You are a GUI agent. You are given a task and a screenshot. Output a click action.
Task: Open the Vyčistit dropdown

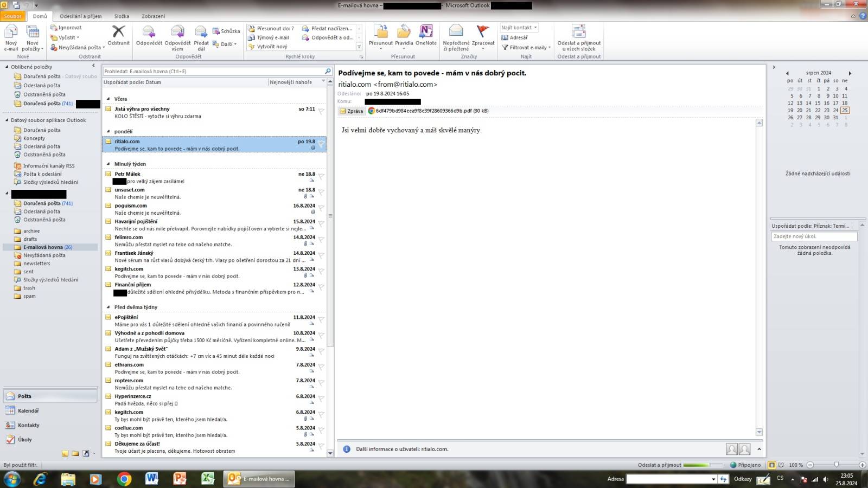pos(65,37)
